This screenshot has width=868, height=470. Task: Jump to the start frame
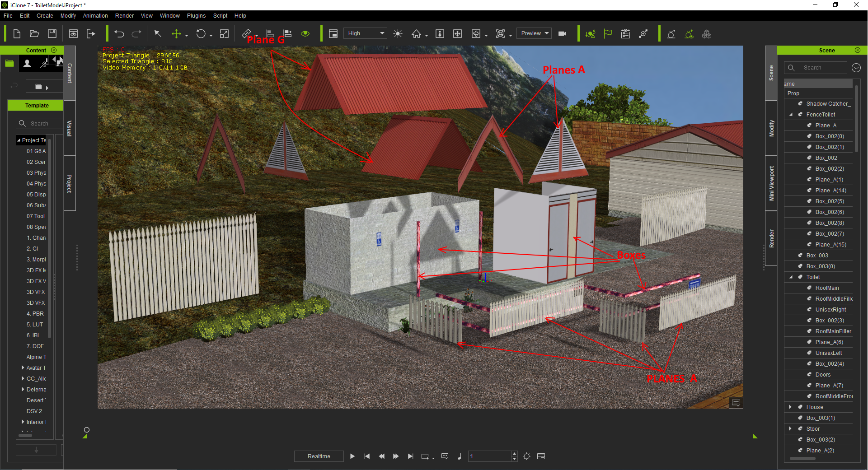(367, 456)
